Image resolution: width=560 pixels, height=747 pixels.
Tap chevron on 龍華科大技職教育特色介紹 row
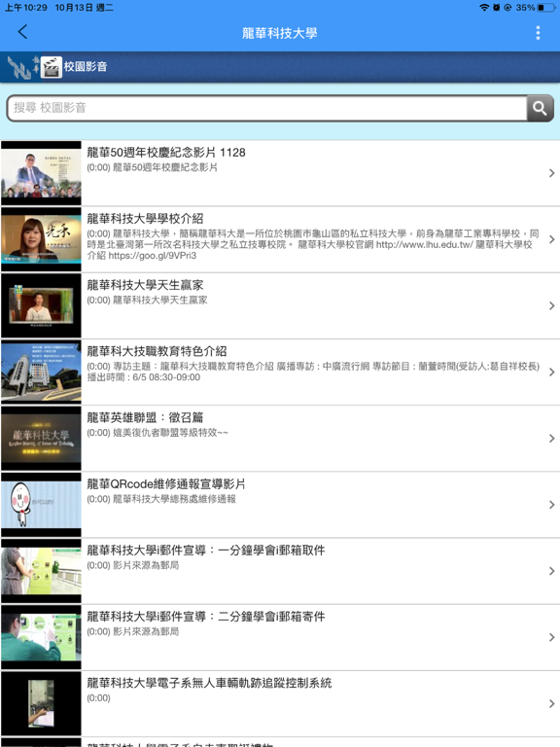point(552,372)
